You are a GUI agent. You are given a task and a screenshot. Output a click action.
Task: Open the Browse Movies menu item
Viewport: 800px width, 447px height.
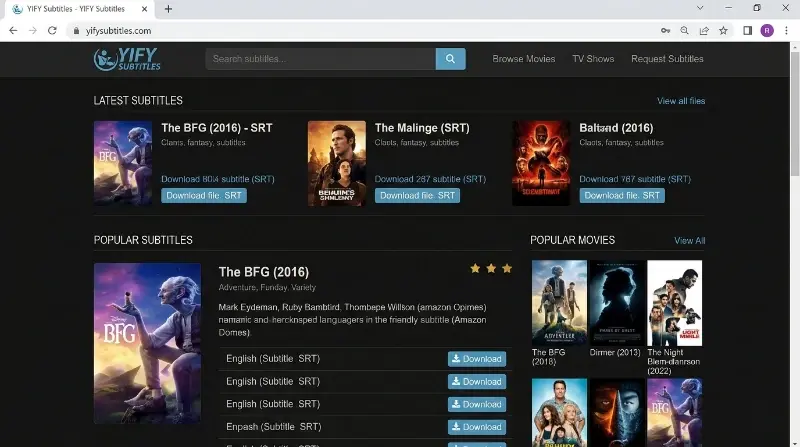(523, 59)
